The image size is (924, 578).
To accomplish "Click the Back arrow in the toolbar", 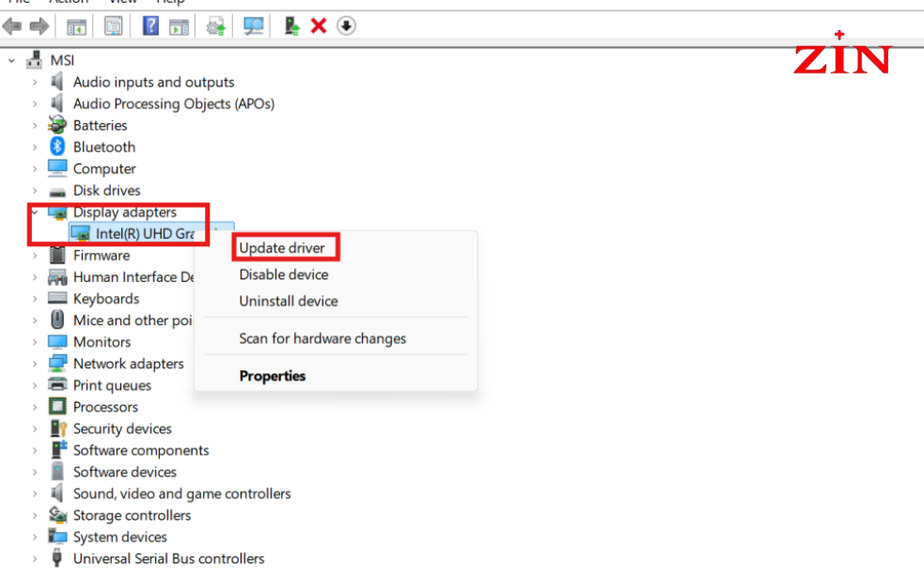I will pyautogui.click(x=12, y=26).
